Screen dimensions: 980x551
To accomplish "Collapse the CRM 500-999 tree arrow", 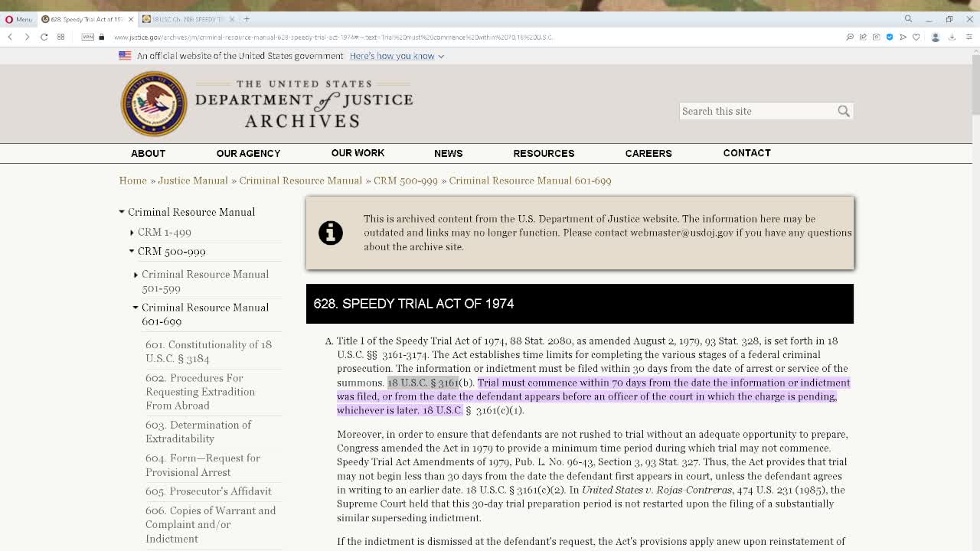I will point(132,251).
